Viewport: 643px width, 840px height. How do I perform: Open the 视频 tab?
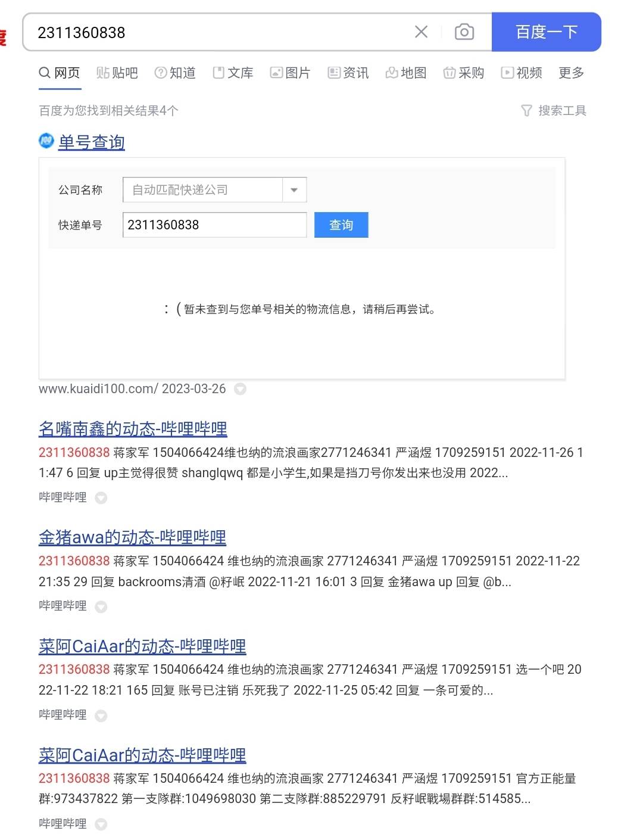point(522,73)
